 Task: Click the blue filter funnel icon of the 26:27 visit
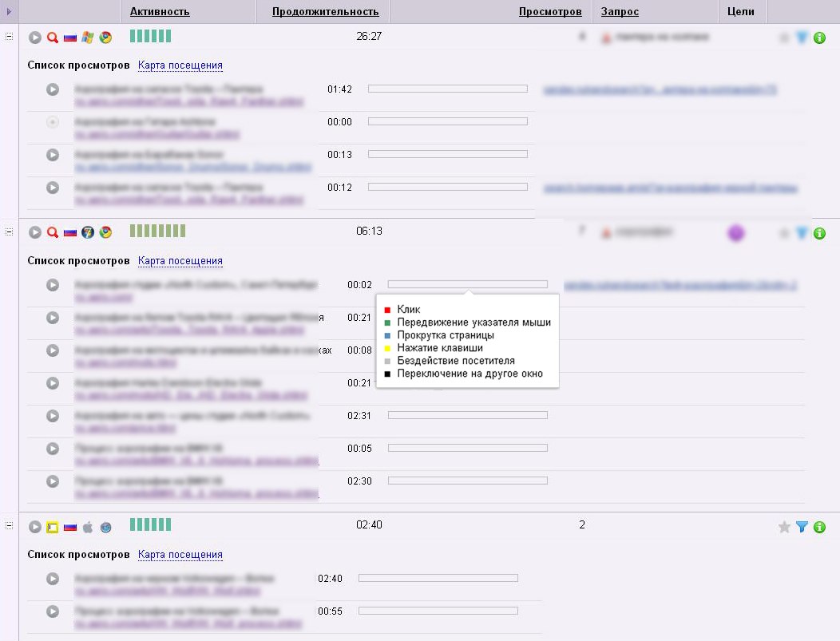coord(802,38)
